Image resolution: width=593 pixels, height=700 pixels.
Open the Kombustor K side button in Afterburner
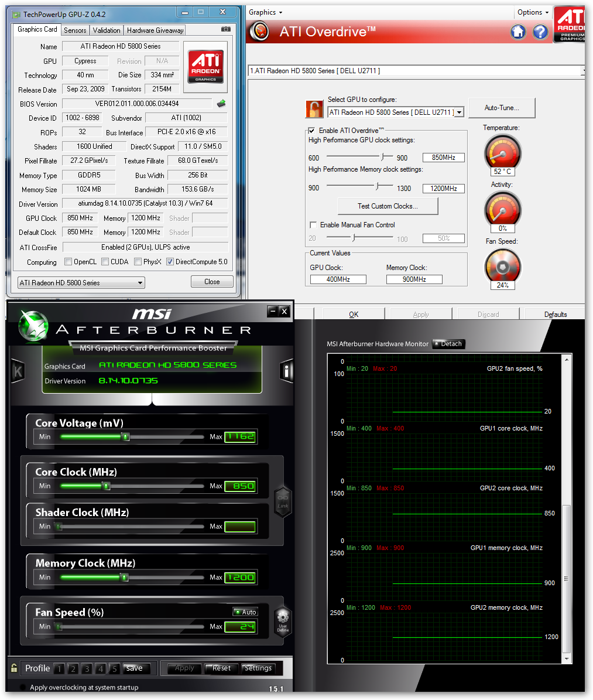(x=18, y=371)
